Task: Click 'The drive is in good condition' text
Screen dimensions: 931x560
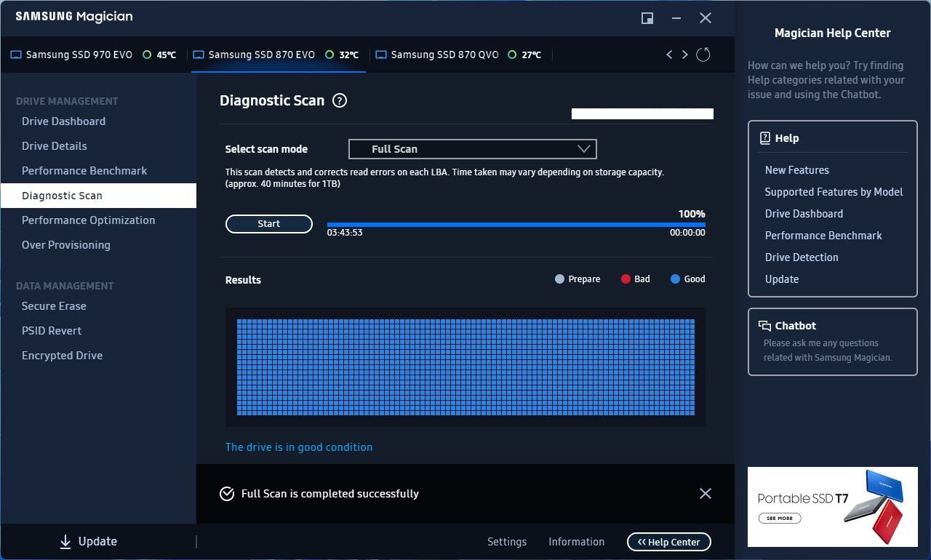Action: coord(299,447)
